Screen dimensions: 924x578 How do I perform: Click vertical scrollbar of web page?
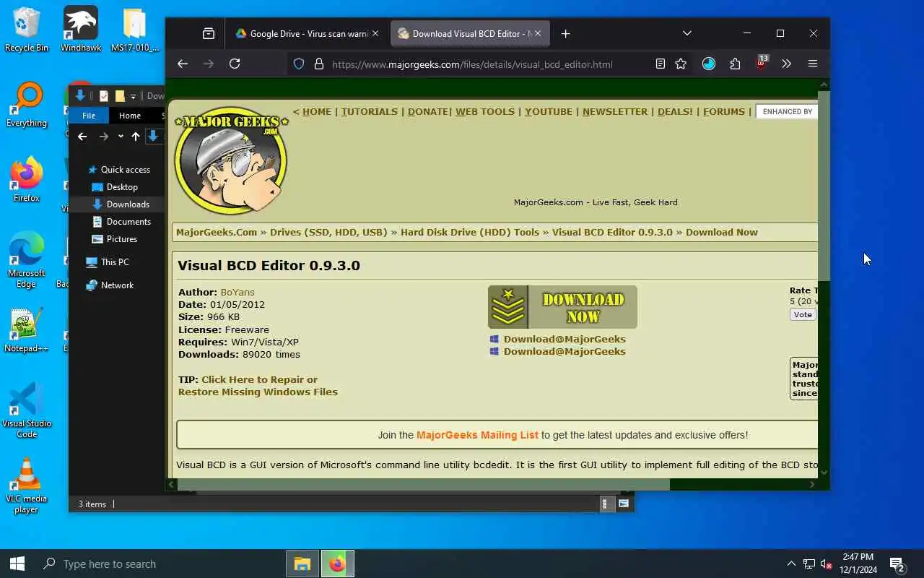tap(824, 186)
